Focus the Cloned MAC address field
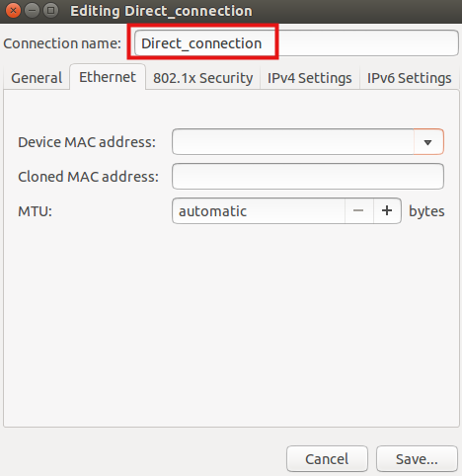 pyautogui.click(x=308, y=177)
